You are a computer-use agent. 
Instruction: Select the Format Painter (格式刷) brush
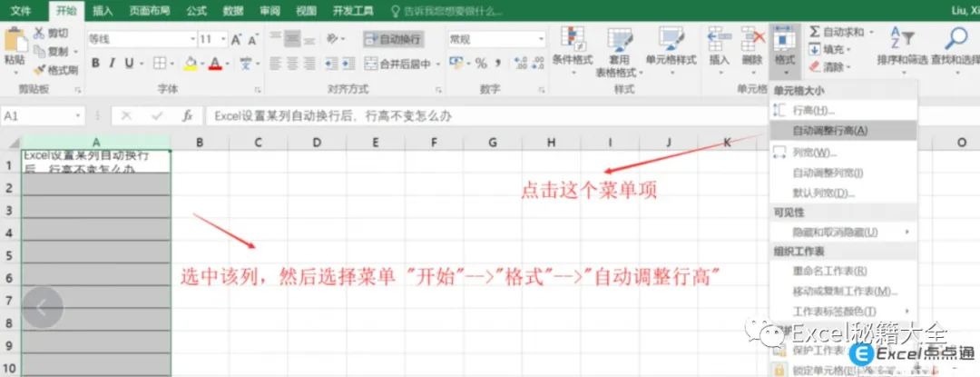pos(40,69)
